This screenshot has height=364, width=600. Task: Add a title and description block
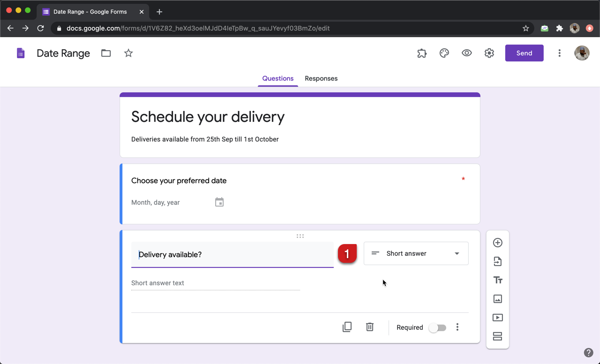click(498, 280)
